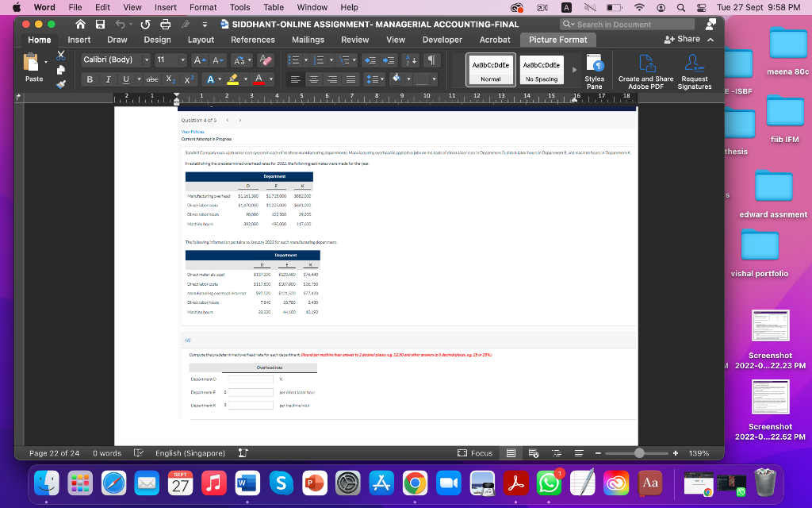Toggle strikethrough formatting
The height and width of the screenshot is (508, 812).
click(154, 79)
